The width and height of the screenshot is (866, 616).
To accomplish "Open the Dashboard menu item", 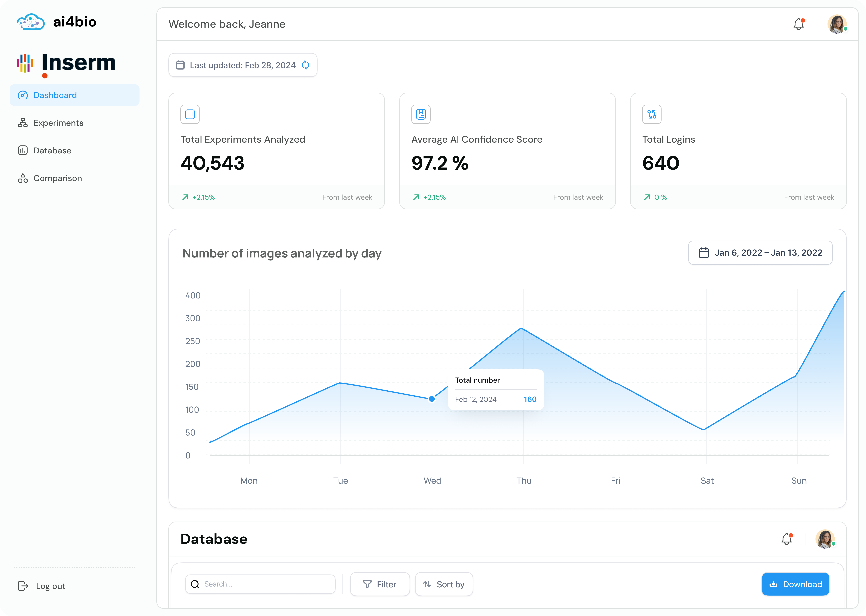I will (x=74, y=95).
